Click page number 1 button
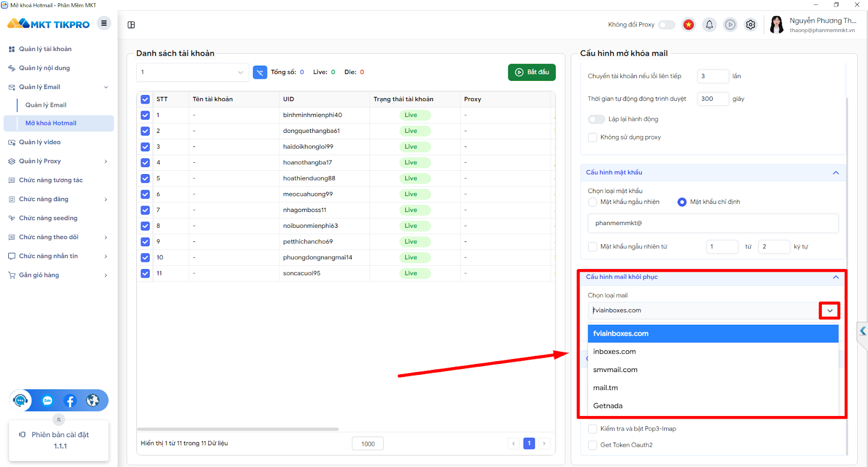The image size is (868, 467). tap(529, 444)
